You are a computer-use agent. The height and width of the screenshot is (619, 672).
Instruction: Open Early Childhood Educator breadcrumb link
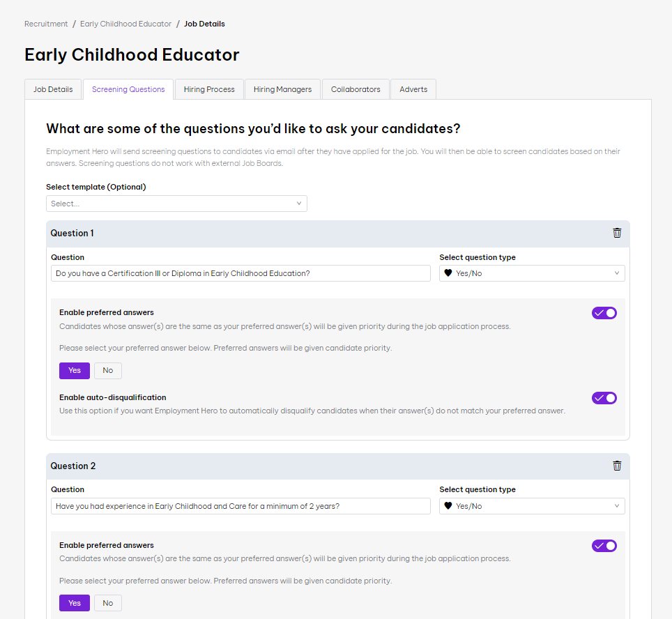pos(125,24)
